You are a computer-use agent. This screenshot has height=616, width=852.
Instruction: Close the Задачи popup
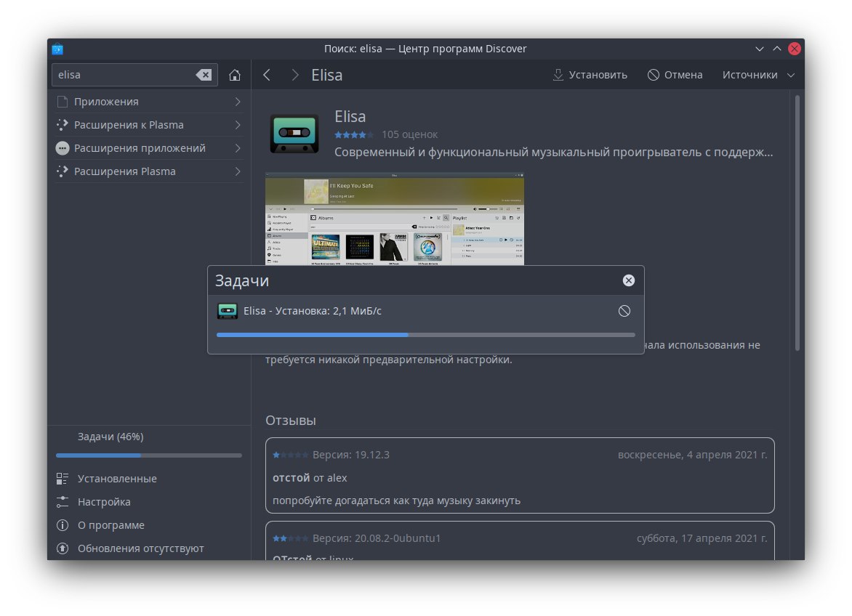(629, 280)
